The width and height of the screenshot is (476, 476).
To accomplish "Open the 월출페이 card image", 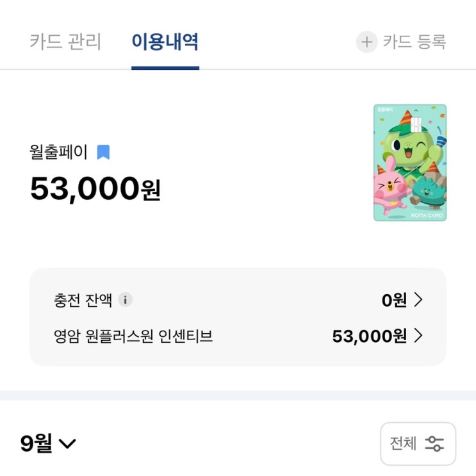I will [x=410, y=163].
